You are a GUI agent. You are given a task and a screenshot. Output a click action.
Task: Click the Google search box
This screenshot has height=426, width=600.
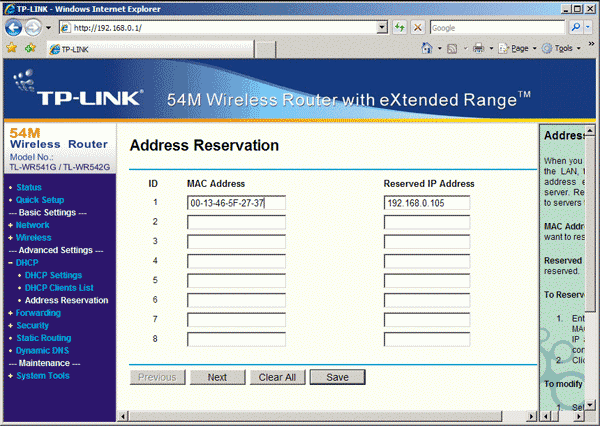click(497, 28)
